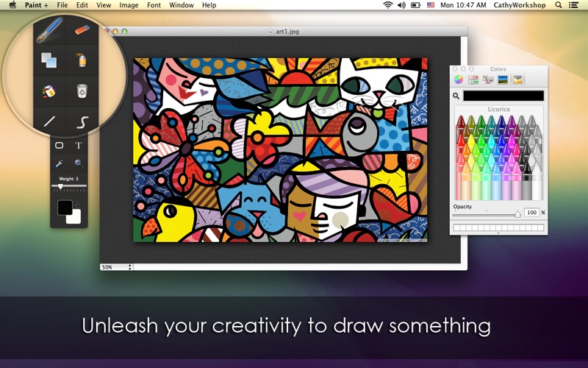Open the File menu
588x368 pixels.
(62, 5)
